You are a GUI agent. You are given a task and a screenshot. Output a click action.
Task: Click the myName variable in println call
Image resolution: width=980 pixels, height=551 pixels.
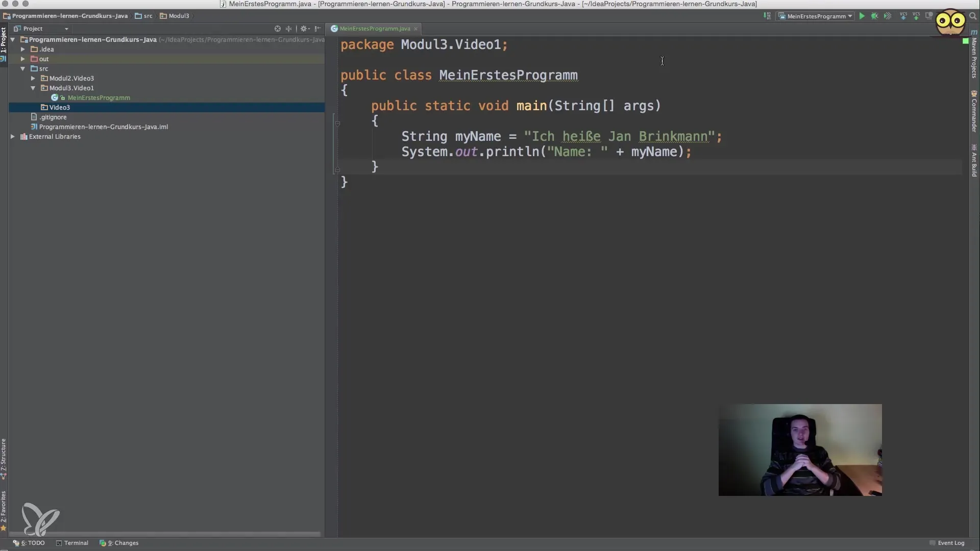click(x=654, y=152)
